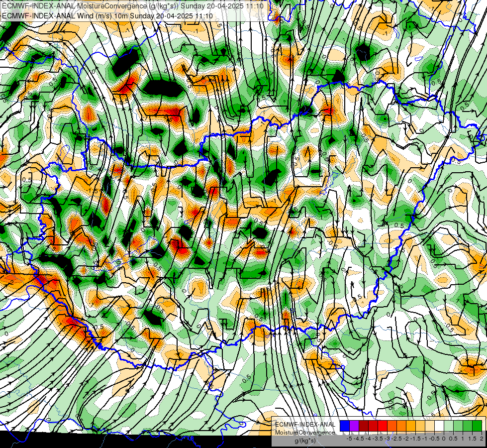This screenshot has height=448, width=487.
Task: Click the white legend color swatch
Action: pos(439,426)
